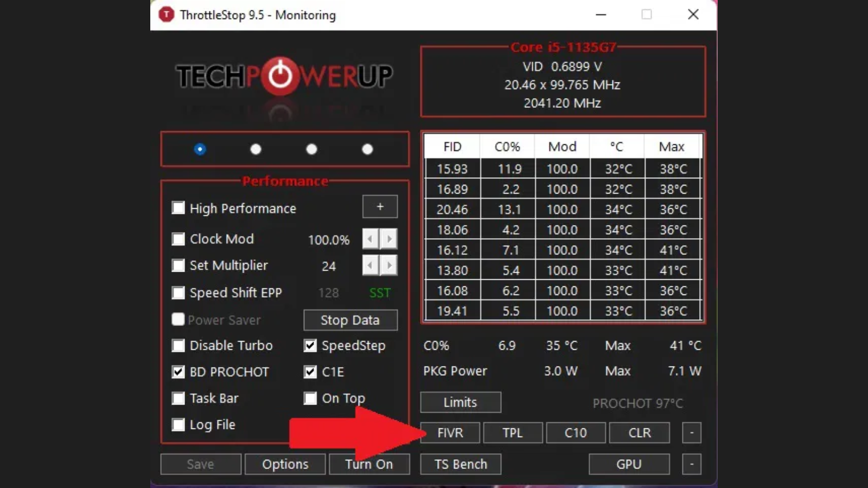868x488 pixels.
Task: Click the PKG Power 3.0 W value
Action: 561,371
